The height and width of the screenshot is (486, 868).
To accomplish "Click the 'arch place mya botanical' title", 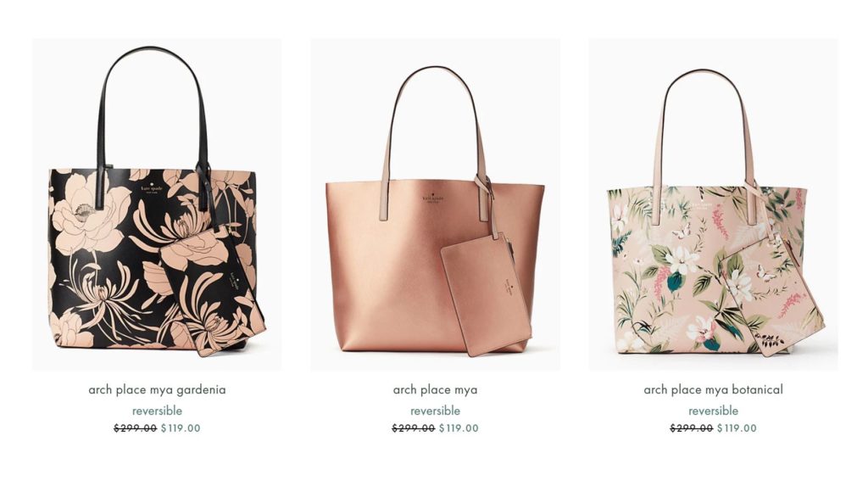I will tap(713, 389).
